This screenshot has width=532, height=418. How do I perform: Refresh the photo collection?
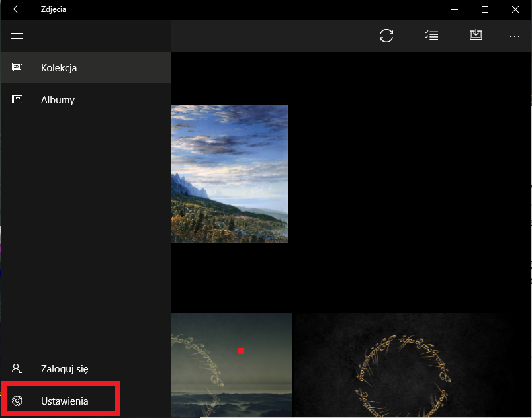point(386,36)
